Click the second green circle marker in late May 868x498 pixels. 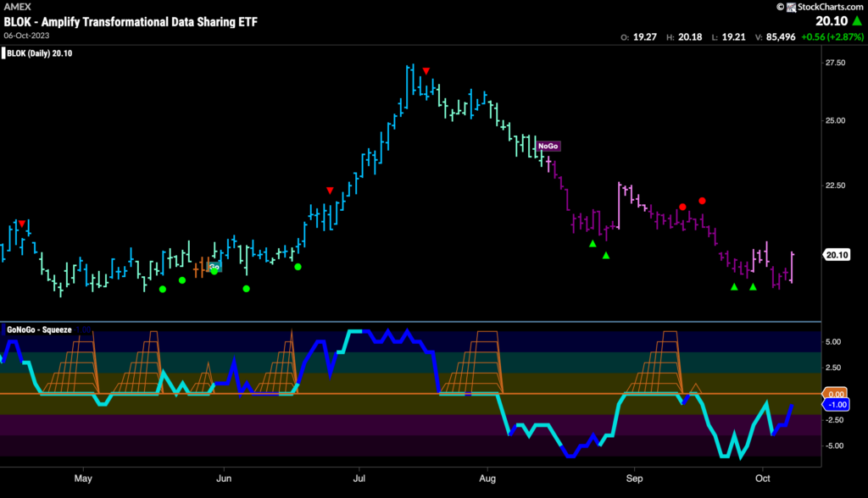click(182, 280)
